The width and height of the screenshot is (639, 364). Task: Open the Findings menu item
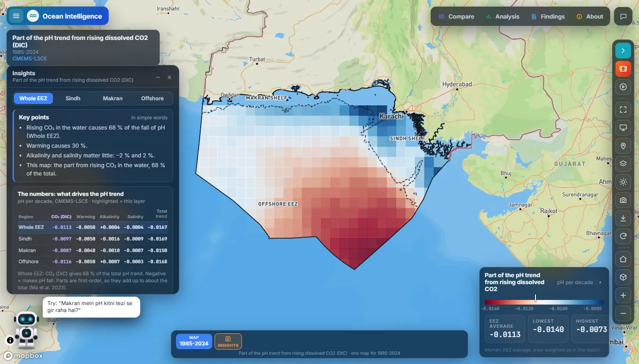pyautogui.click(x=548, y=16)
